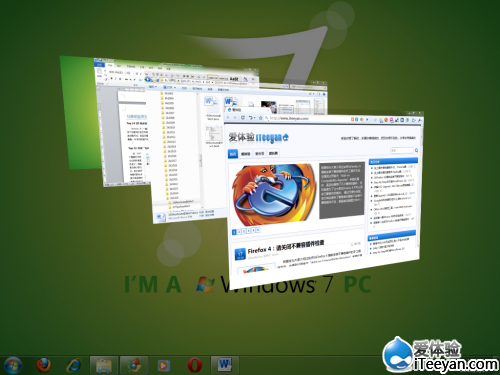Switch to Microsoft Word taskbar button
This screenshot has width=500, height=375.
pos(225,365)
